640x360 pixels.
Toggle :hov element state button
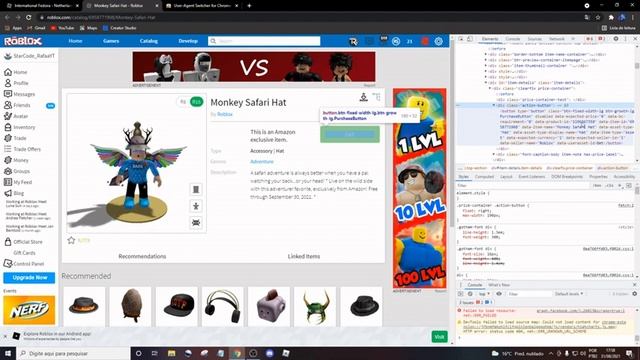[597, 185]
